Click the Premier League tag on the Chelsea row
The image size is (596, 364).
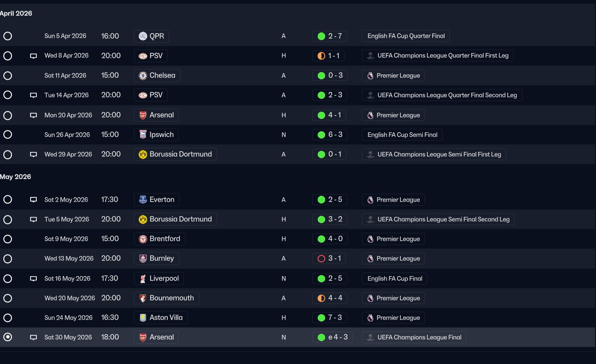click(393, 75)
